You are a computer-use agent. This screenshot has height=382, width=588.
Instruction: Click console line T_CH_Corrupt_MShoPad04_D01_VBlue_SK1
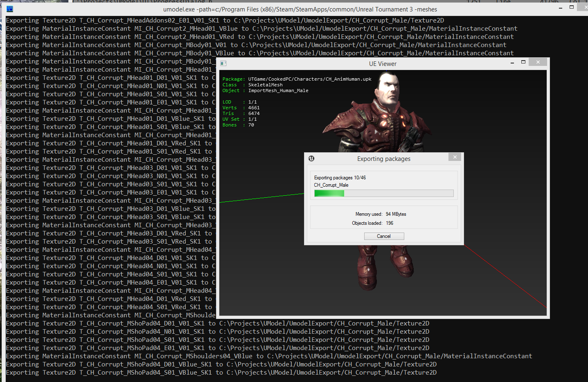tap(221, 364)
